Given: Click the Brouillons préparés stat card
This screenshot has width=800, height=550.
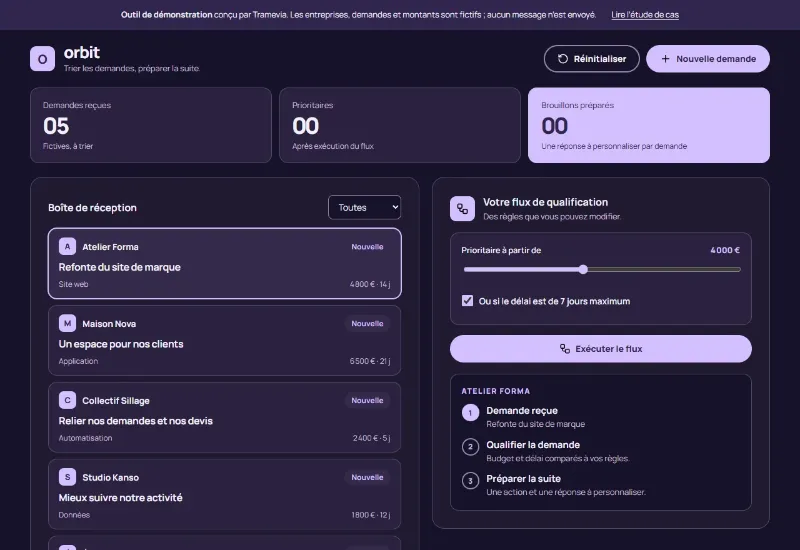Looking at the screenshot, I should pos(648,125).
